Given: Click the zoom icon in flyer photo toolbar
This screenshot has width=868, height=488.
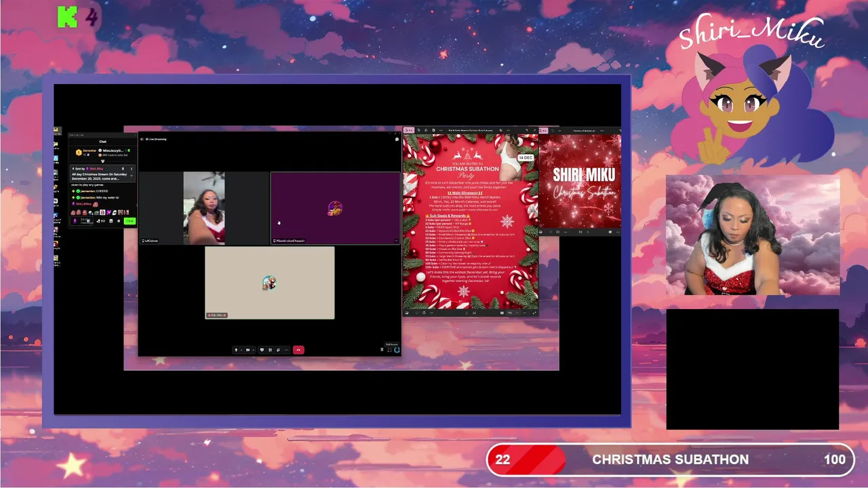Looking at the screenshot, I should [426, 130].
